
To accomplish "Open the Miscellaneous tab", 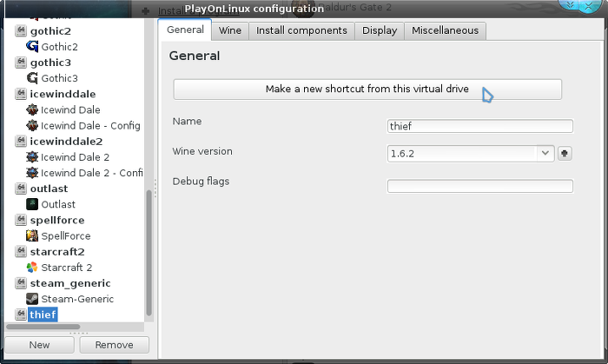I will click(445, 30).
